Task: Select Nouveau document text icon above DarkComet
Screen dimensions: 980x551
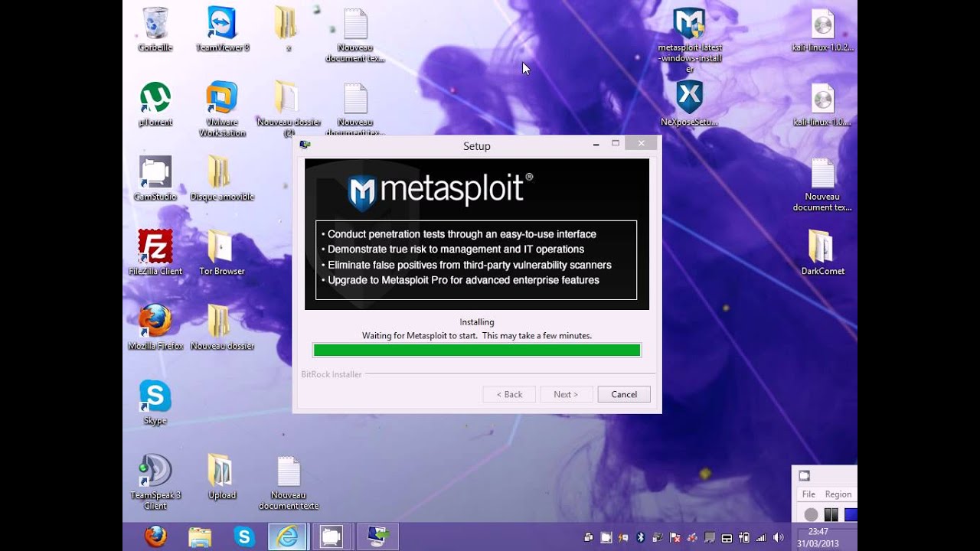Action: 823,184
